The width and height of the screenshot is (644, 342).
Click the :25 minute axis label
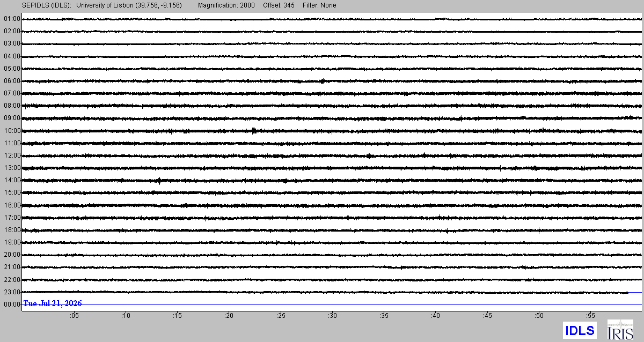pyautogui.click(x=280, y=316)
